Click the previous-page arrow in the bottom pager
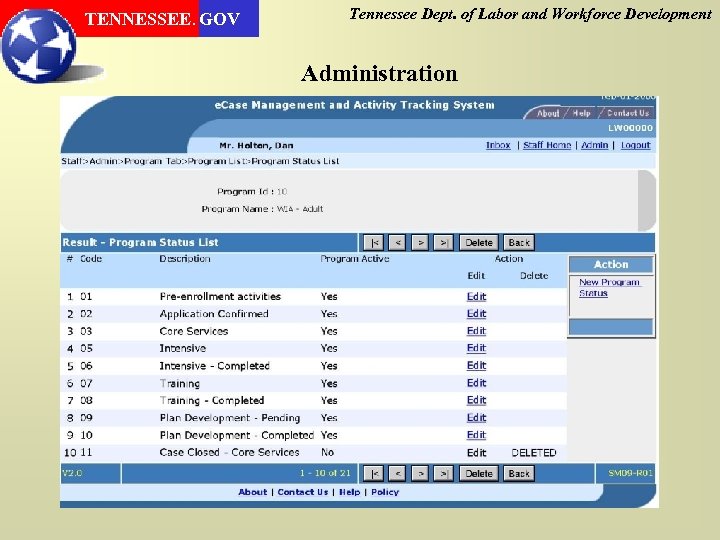This screenshot has width=720, height=540. (x=397, y=473)
